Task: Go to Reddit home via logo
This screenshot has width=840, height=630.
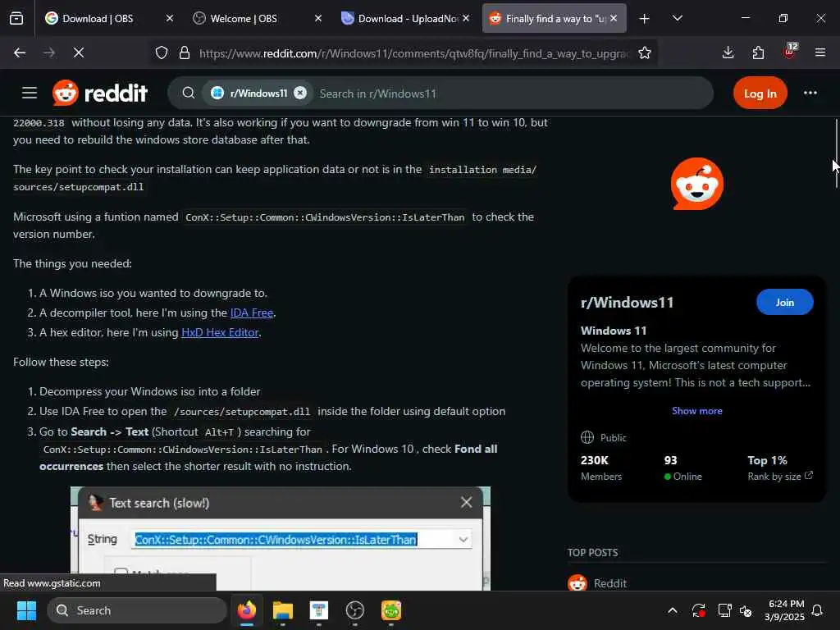Action: (x=100, y=94)
